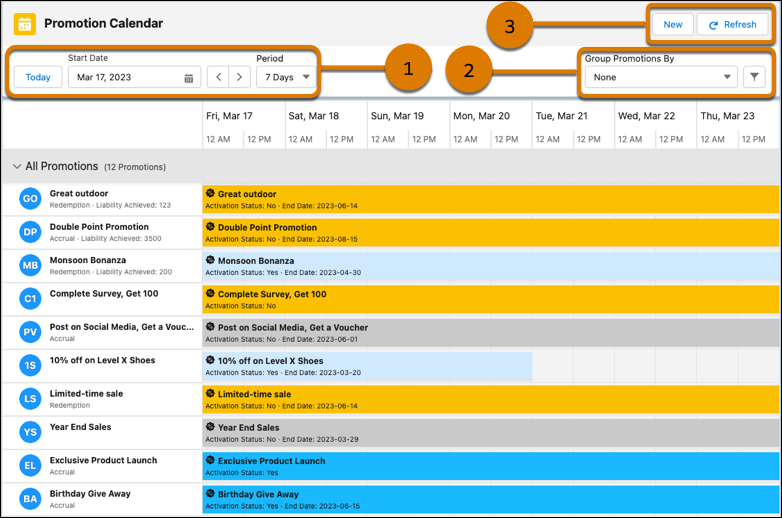Open Great outdoor promotion name in list
This screenshot has height=518, width=782.
79,193
